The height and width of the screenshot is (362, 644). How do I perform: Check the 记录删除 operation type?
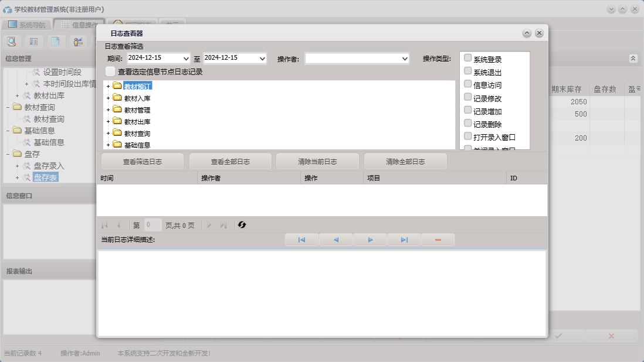click(x=467, y=123)
